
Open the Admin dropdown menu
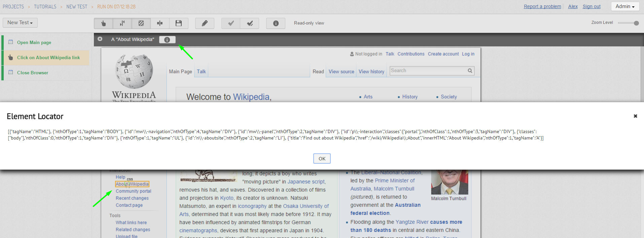(x=625, y=6)
